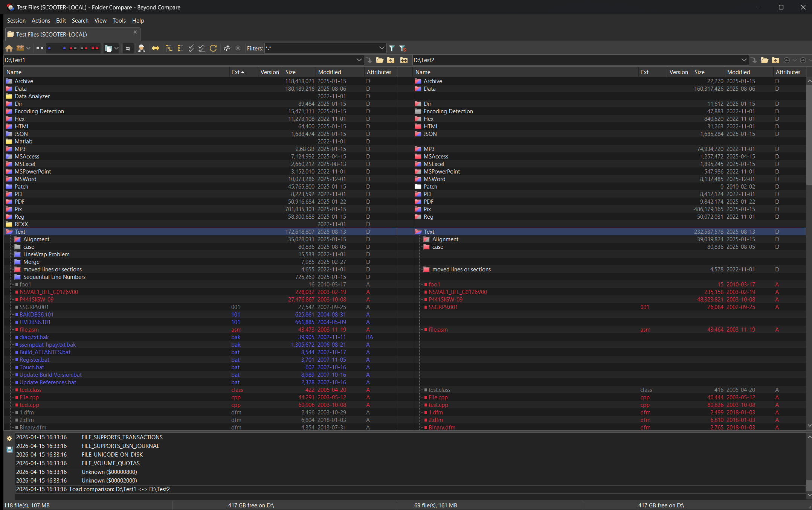
Task: Expand all folders in the toolbar
Action: coord(169,48)
